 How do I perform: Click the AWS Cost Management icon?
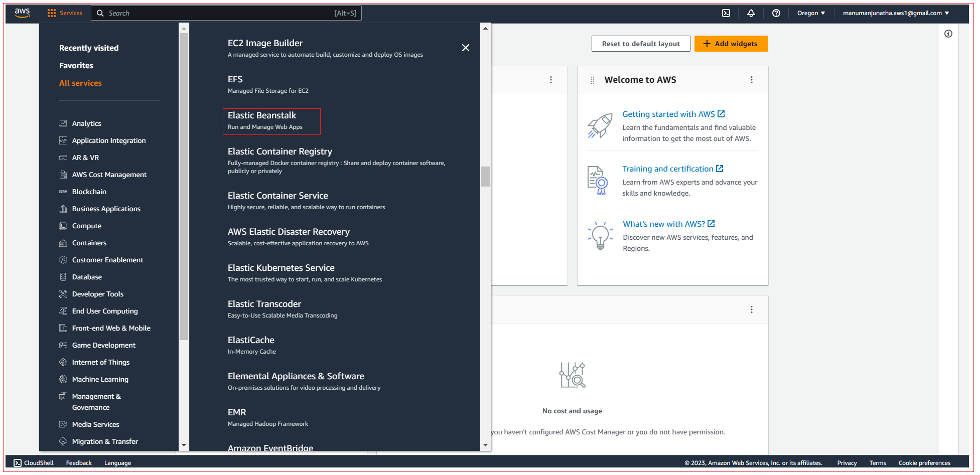63,175
